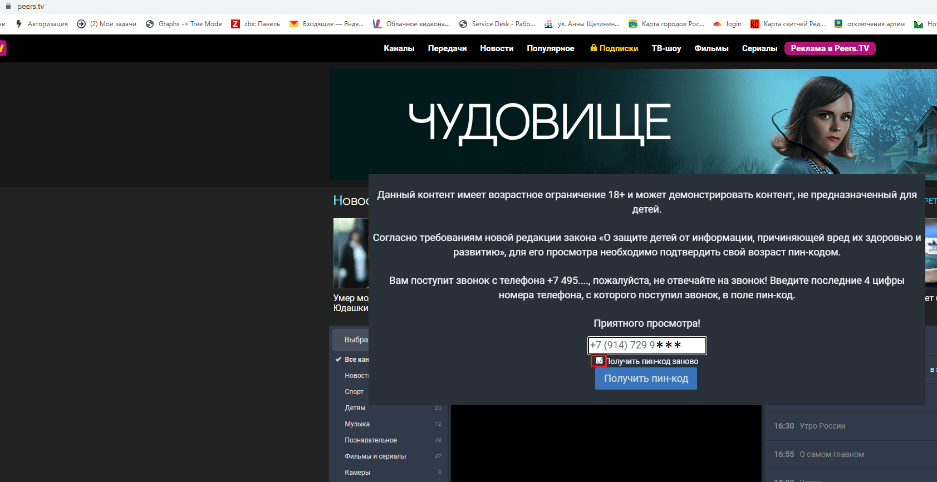Screen dimensions: 937x482
Task: Open the Входящие Яндекс mail bookmark
Action: [326, 24]
